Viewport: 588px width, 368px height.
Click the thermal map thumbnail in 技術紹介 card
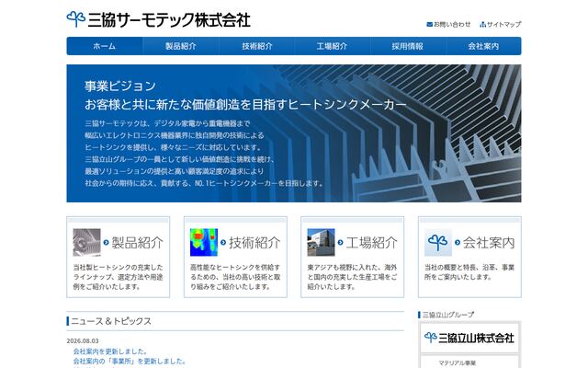coord(204,243)
